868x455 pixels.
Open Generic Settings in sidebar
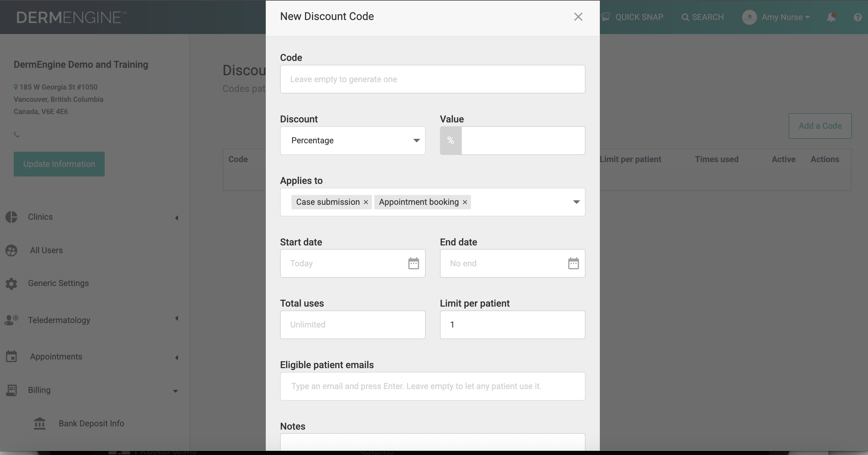coord(58,283)
